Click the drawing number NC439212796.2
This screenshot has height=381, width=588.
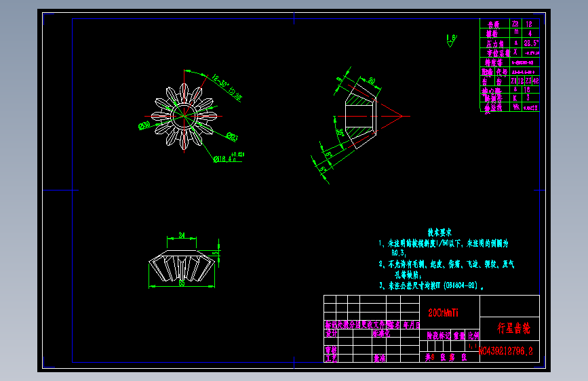(506, 351)
